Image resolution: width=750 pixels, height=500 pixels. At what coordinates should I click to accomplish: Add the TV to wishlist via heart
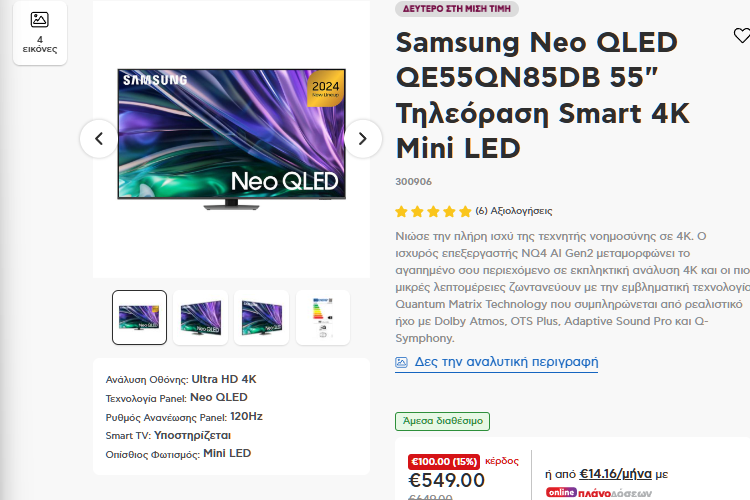click(x=741, y=36)
